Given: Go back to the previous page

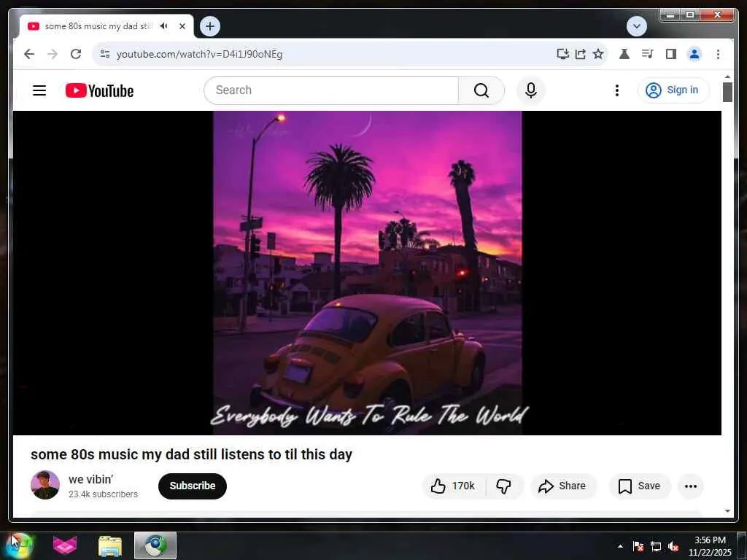Looking at the screenshot, I should pyautogui.click(x=29, y=54).
